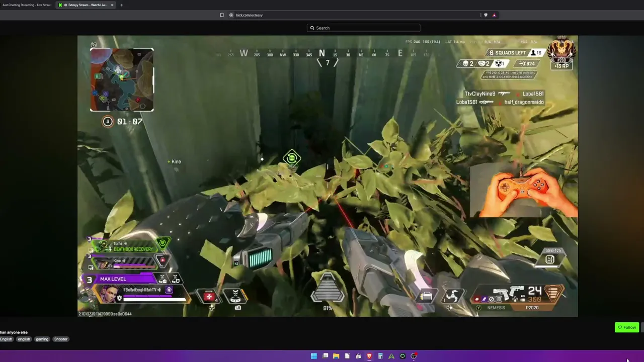Close the Extesyy Stream tab
644x362 pixels.
(112, 5)
